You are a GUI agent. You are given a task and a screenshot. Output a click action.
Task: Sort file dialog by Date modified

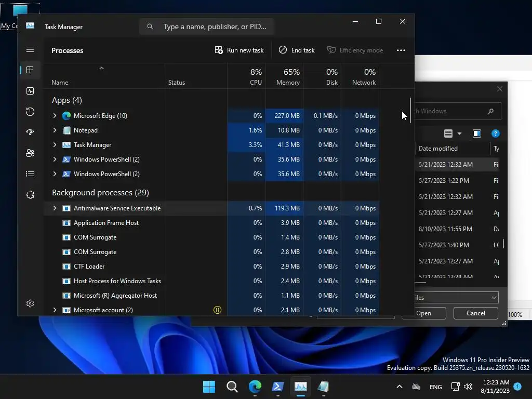point(438,149)
